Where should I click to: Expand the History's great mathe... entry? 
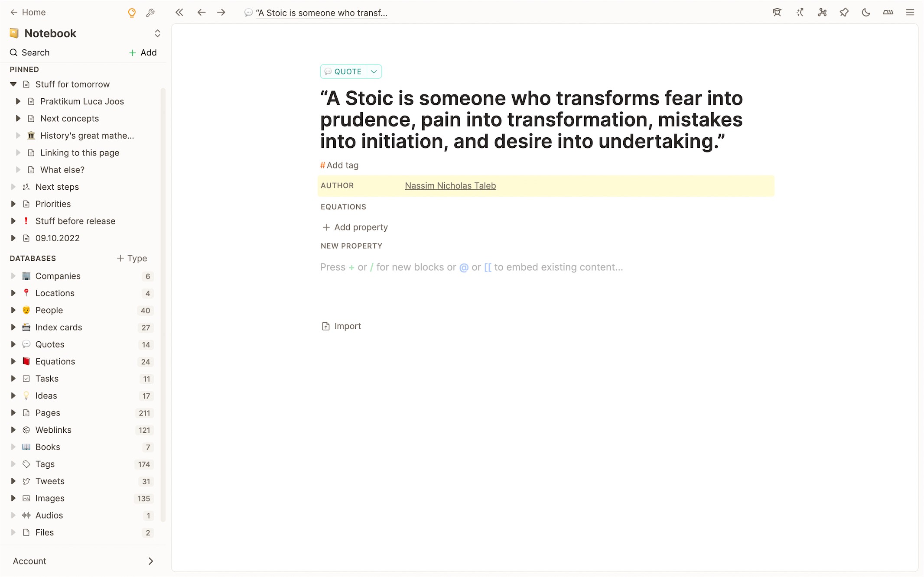[19, 136]
